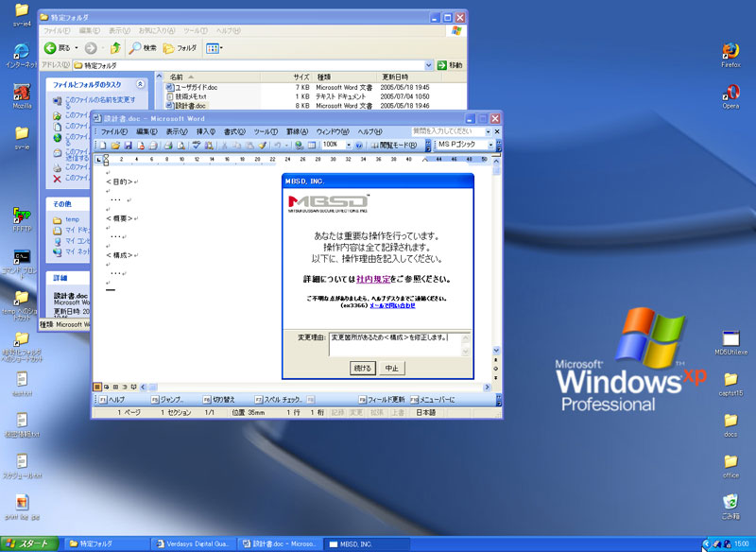The image size is (756, 552).
Task: Select the Mozilla desktop icon
Action: click(x=22, y=95)
